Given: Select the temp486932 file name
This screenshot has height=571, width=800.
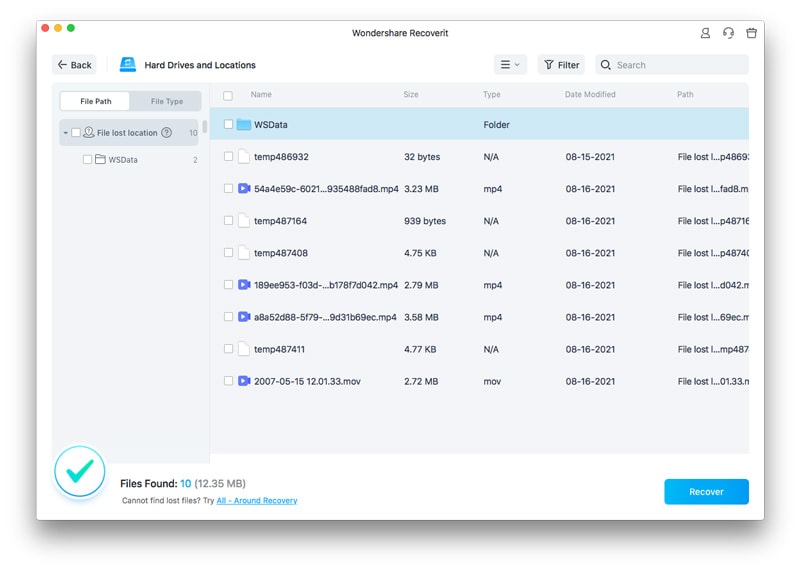Looking at the screenshot, I should pyautogui.click(x=281, y=157).
